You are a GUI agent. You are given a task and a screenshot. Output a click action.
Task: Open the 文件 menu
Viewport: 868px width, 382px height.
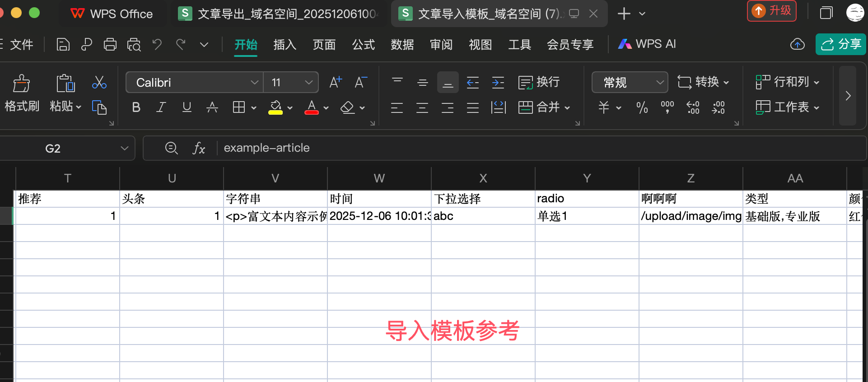pyautogui.click(x=21, y=45)
